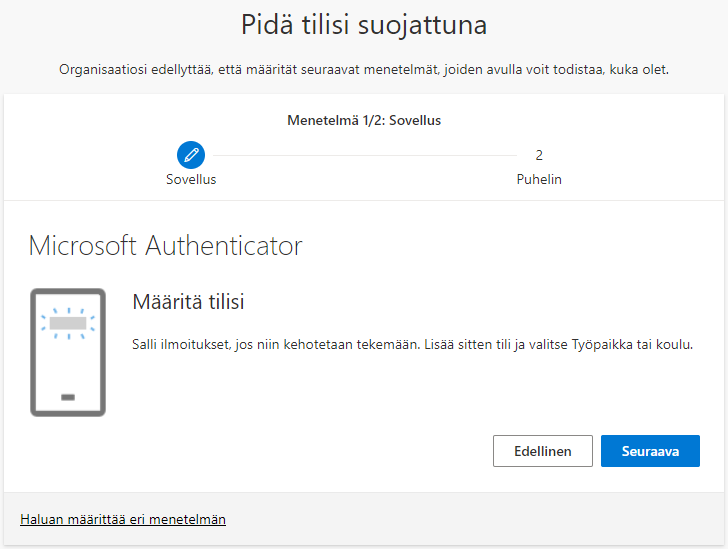
Task: Click the progress line between the steps
Action: coord(365,155)
